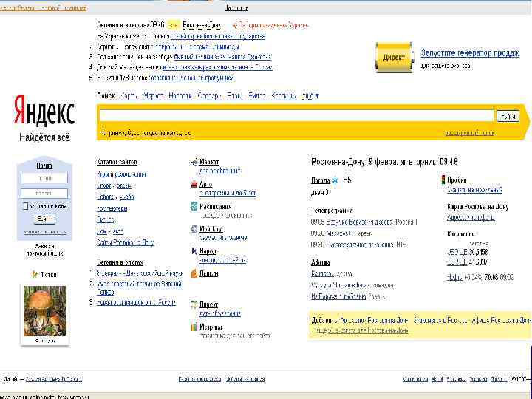Open the Афиша link
Screen dimensions: 532x399
click(x=321, y=262)
